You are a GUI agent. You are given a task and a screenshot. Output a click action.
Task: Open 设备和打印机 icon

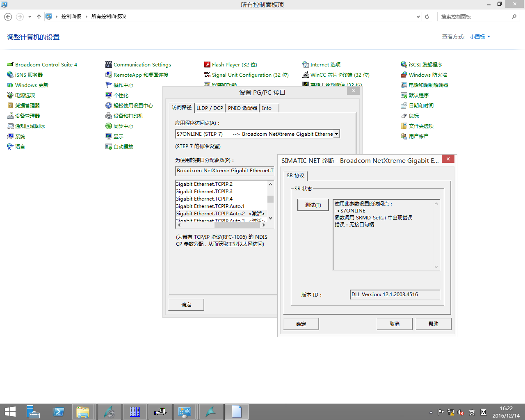click(x=109, y=116)
